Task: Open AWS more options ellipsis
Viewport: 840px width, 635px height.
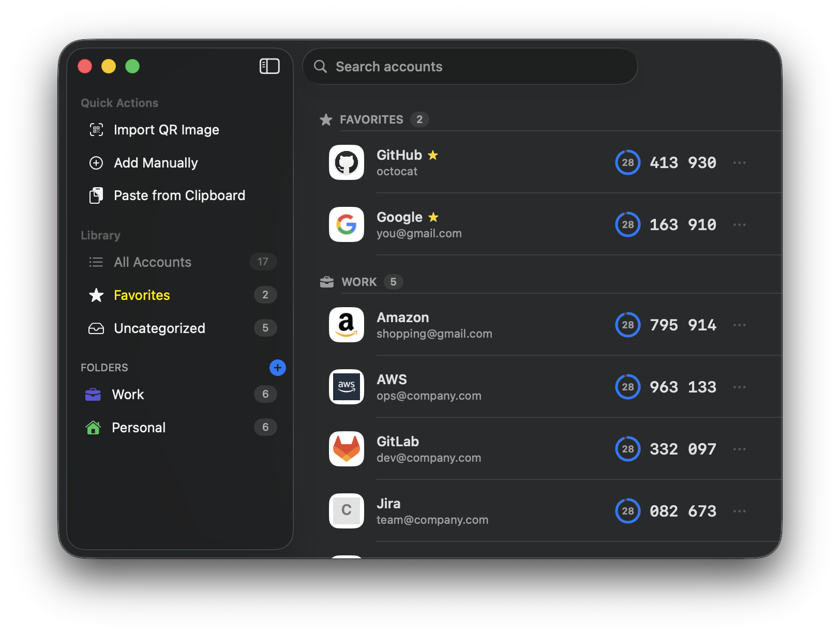Action: click(x=740, y=387)
